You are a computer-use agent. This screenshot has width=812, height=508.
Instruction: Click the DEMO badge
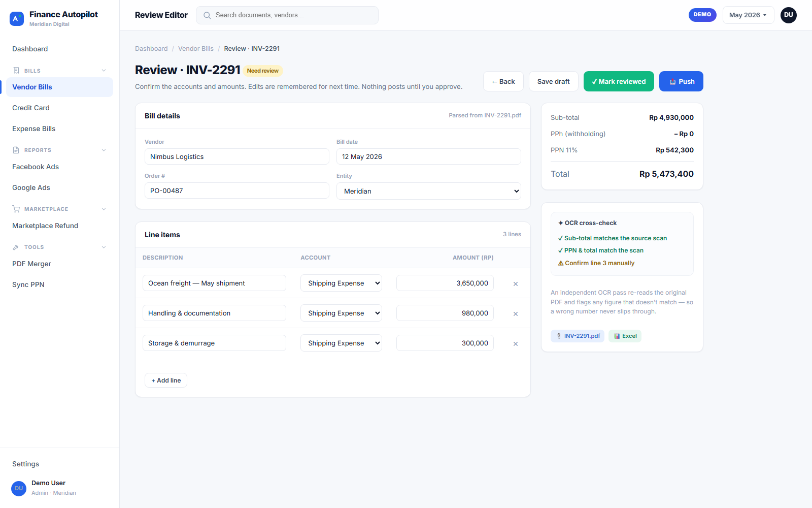pyautogui.click(x=702, y=15)
